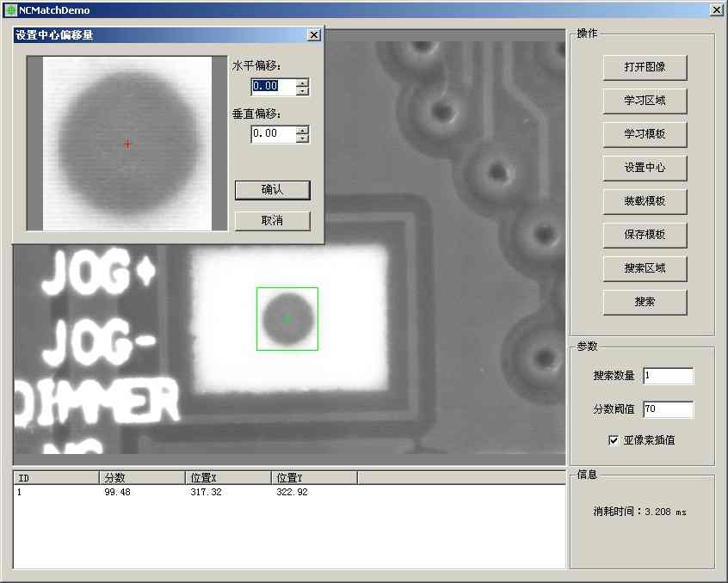Increase 垂直偏移 value with up arrow
Image resolution: width=728 pixels, height=583 pixels.
pos(302,130)
